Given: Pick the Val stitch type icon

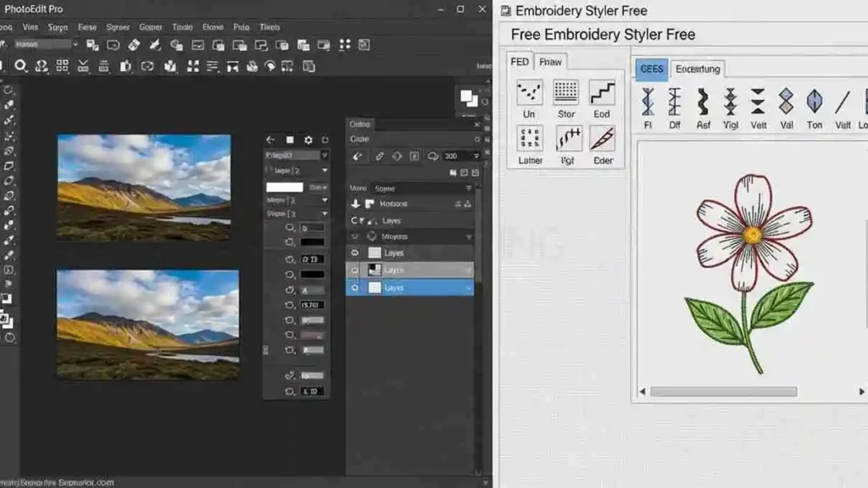Looking at the screenshot, I should tap(786, 106).
